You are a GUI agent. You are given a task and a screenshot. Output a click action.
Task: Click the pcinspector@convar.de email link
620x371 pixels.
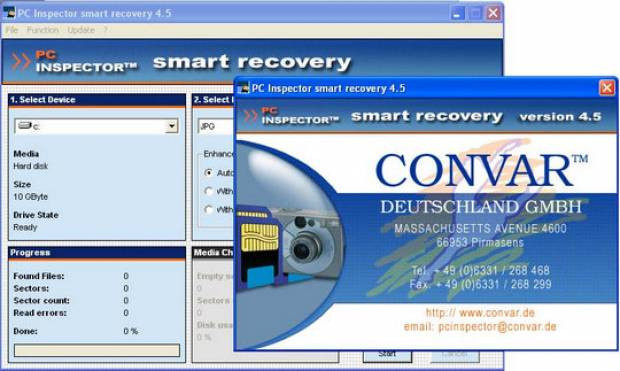pyautogui.click(x=497, y=326)
